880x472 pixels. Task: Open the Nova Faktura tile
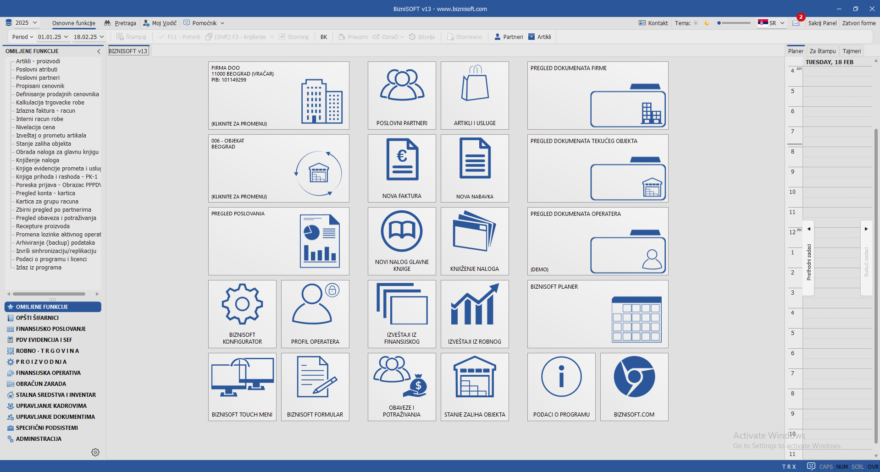[x=401, y=168]
